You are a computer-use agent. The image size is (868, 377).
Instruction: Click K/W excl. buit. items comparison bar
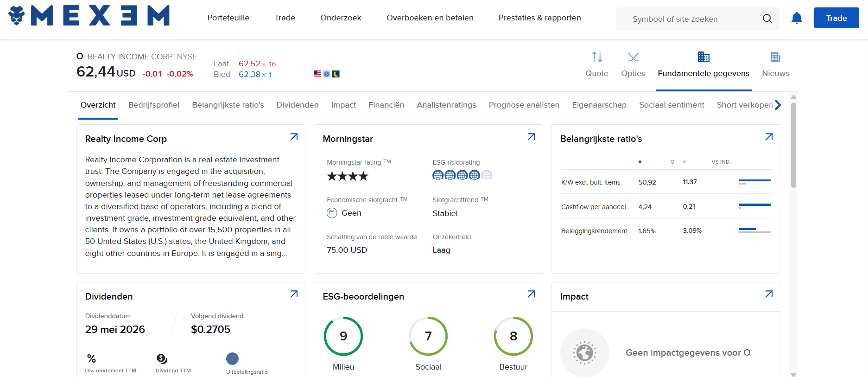pos(754,182)
